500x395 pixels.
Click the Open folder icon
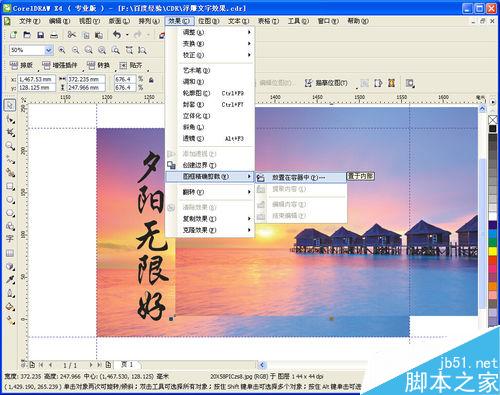[x=27, y=35]
